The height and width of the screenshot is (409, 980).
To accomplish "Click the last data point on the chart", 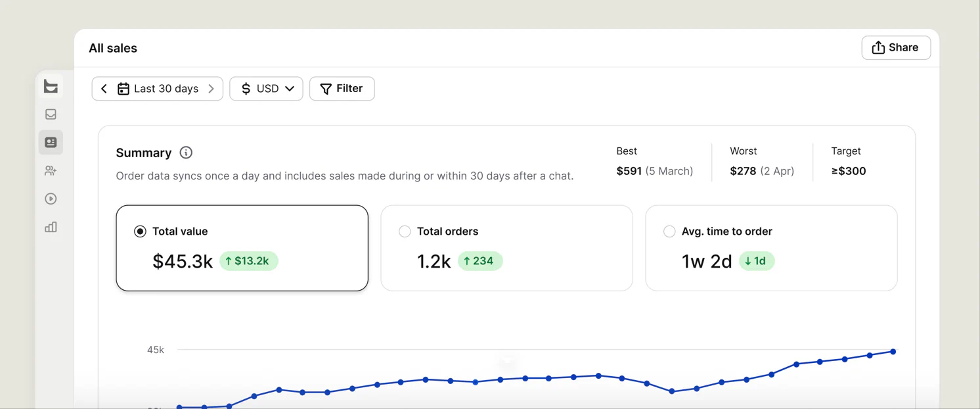I will [x=893, y=352].
